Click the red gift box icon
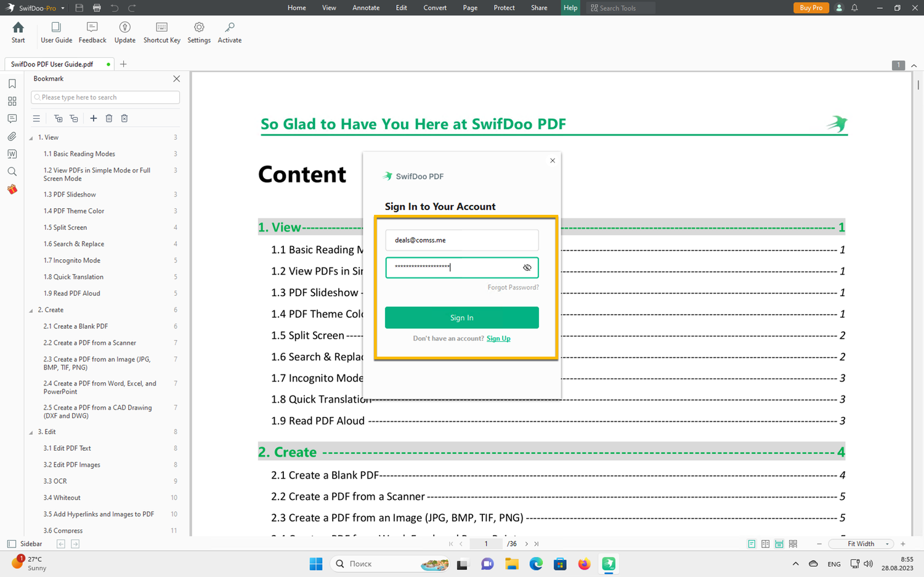The height and width of the screenshot is (577, 924). click(x=12, y=189)
